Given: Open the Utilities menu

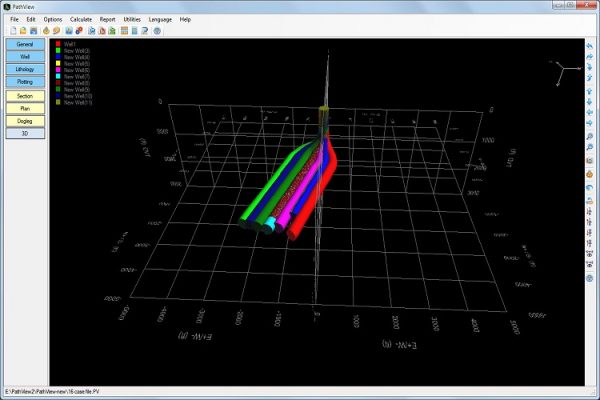Looking at the screenshot, I should pos(132,19).
